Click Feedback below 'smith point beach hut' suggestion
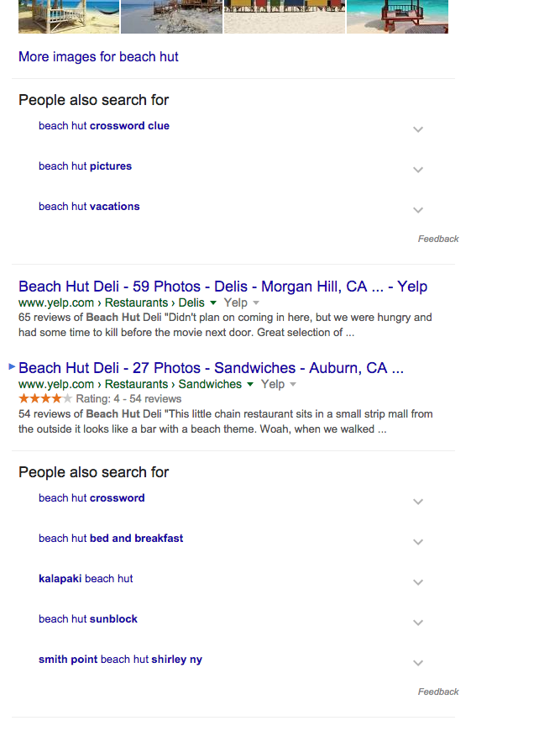Viewport: 560px width, 731px height. pyautogui.click(x=438, y=692)
